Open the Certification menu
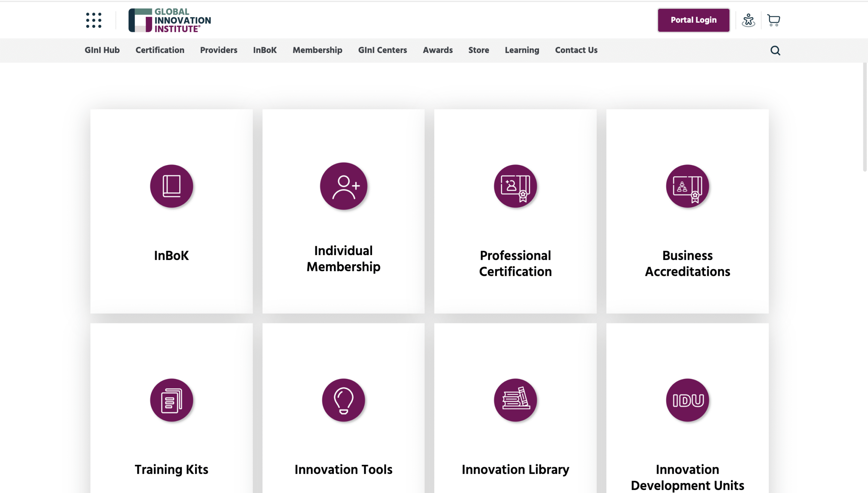Screen dimensions: 868x493 160,50
